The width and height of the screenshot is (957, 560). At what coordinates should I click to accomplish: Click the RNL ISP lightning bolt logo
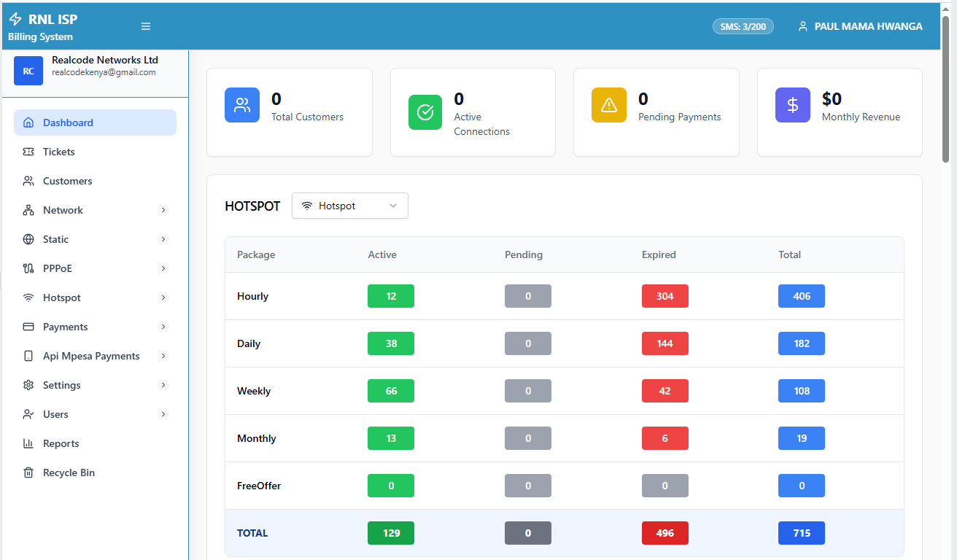point(15,20)
